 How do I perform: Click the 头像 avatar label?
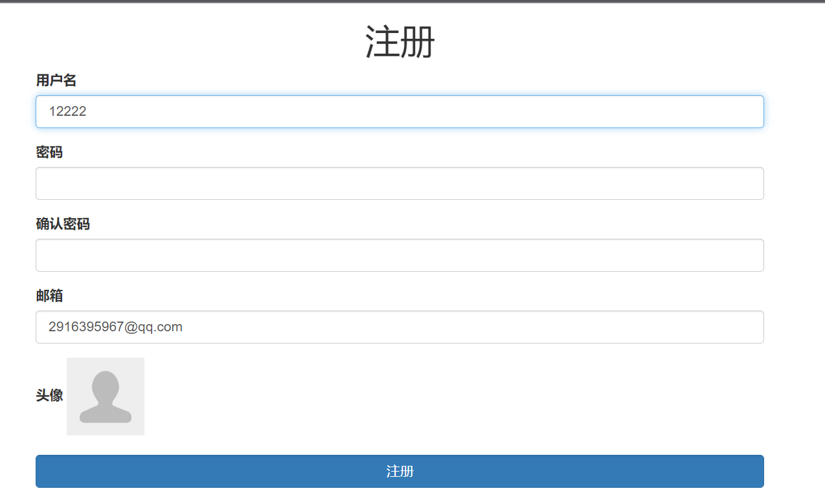pos(49,396)
